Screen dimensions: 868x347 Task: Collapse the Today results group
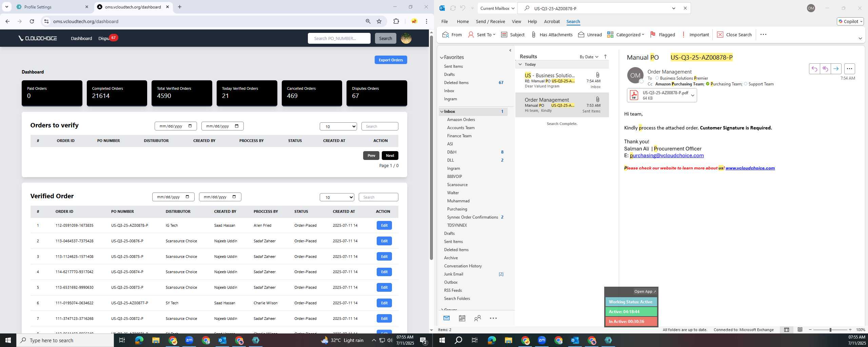[520, 64]
